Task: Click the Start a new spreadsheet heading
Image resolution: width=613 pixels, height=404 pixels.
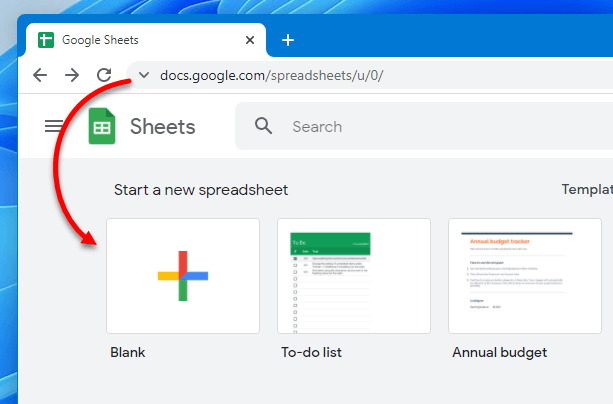Action: point(201,190)
